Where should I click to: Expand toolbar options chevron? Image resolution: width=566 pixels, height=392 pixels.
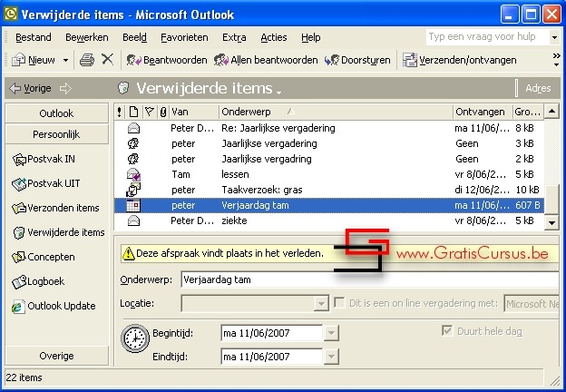pyautogui.click(x=556, y=60)
